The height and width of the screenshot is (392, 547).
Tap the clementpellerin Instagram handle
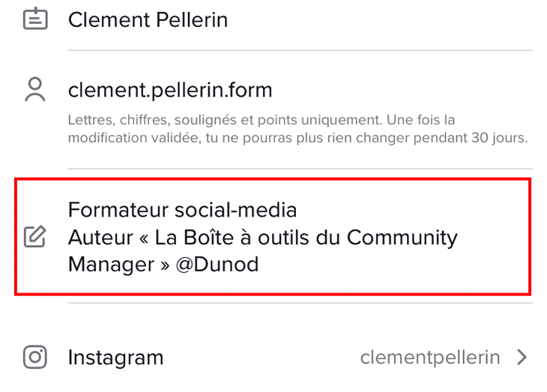click(429, 358)
